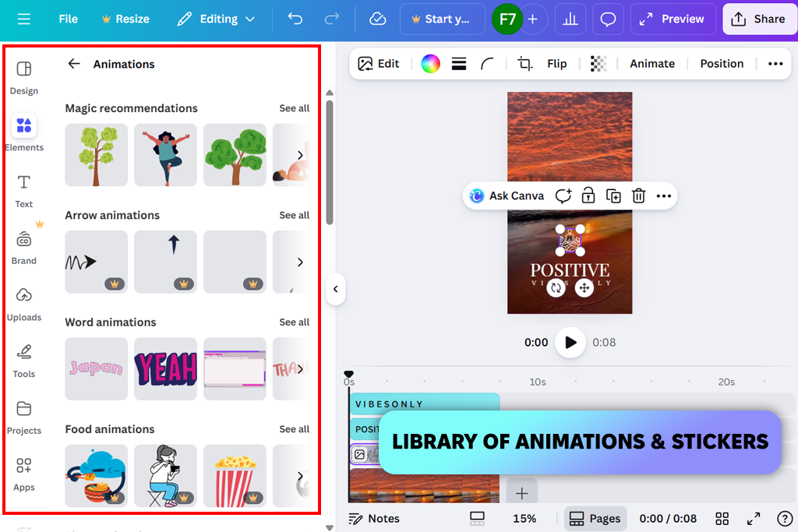Redo the last action

pyautogui.click(x=332, y=19)
